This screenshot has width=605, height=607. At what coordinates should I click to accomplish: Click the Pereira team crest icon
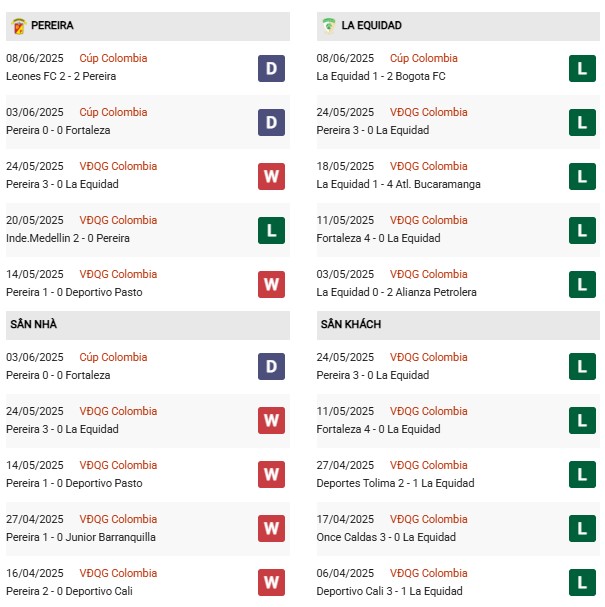pyautogui.click(x=18, y=25)
